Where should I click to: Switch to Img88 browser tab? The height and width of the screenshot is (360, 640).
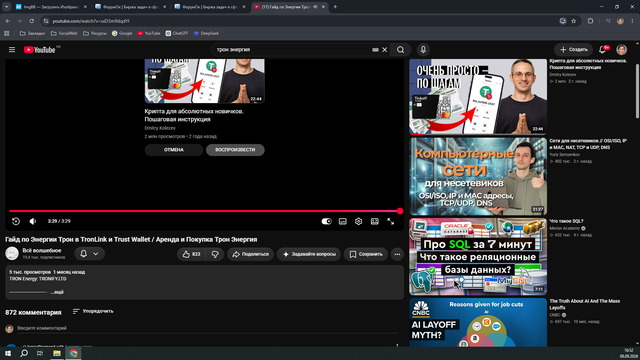click(x=50, y=7)
